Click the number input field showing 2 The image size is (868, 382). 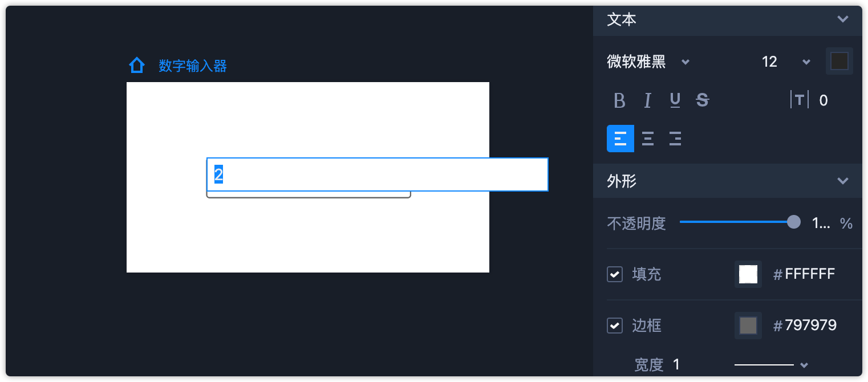[x=376, y=174]
